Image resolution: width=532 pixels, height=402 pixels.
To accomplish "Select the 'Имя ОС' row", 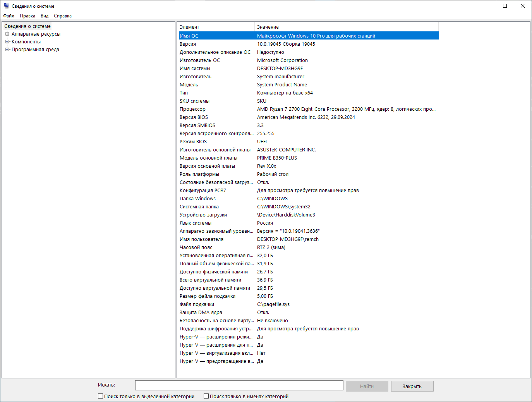I will click(x=309, y=36).
